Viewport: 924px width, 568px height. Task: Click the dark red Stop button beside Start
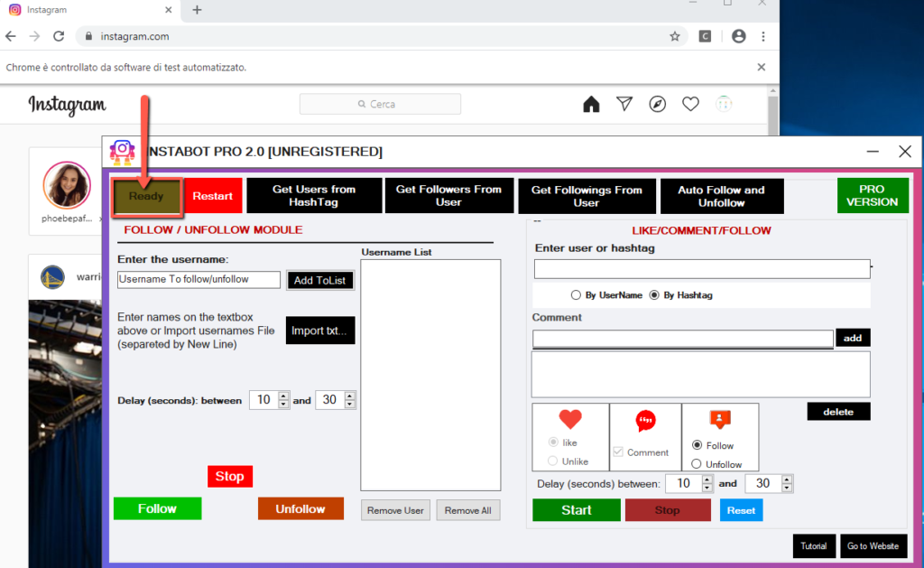[668, 510]
